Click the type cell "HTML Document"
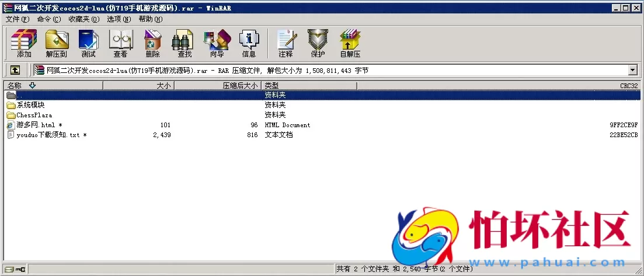The image size is (644, 276). pyautogui.click(x=287, y=125)
